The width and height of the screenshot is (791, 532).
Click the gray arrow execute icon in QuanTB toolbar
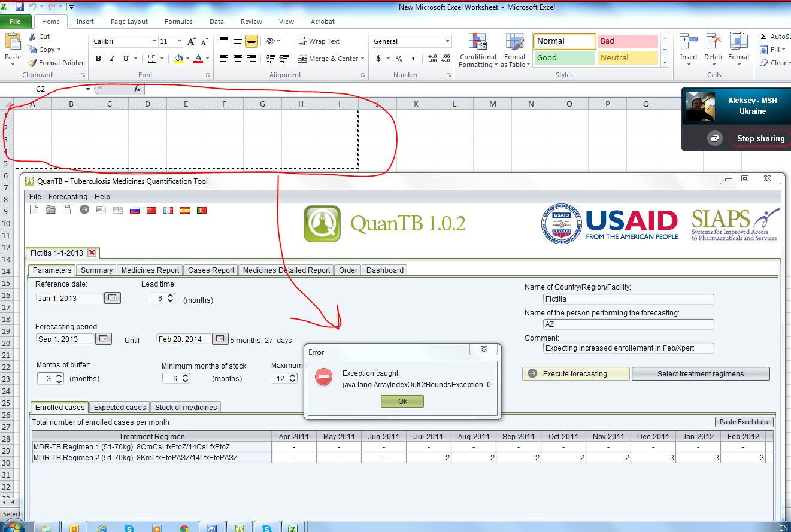(84, 210)
